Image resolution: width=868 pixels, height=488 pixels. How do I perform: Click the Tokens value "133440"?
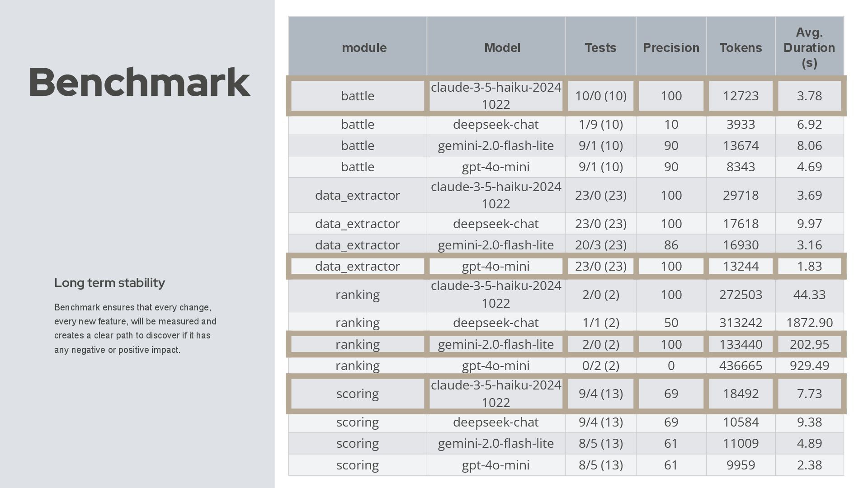point(741,344)
